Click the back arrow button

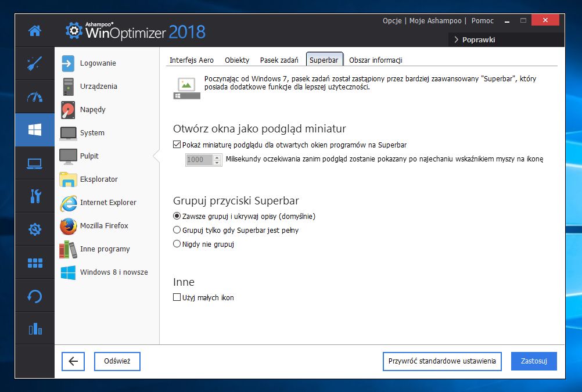click(73, 361)
